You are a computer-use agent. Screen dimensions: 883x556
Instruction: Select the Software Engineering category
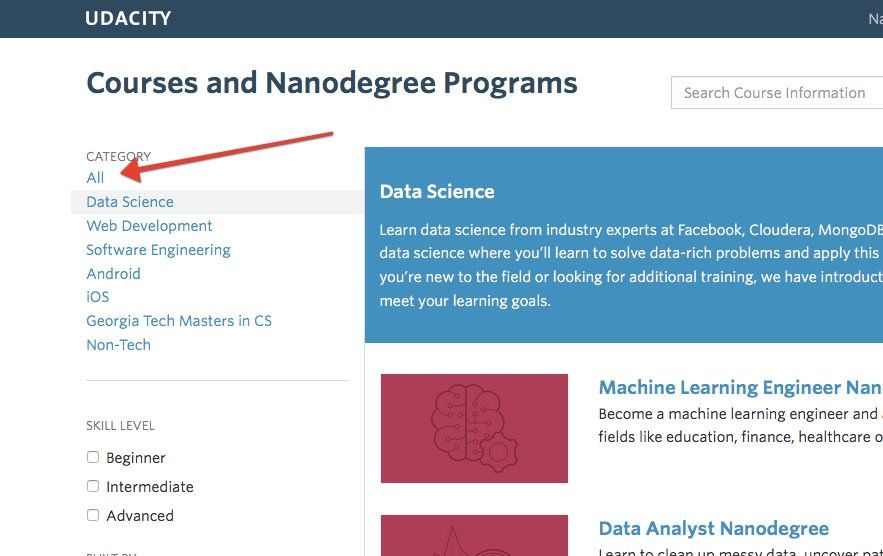coord(159,250)
